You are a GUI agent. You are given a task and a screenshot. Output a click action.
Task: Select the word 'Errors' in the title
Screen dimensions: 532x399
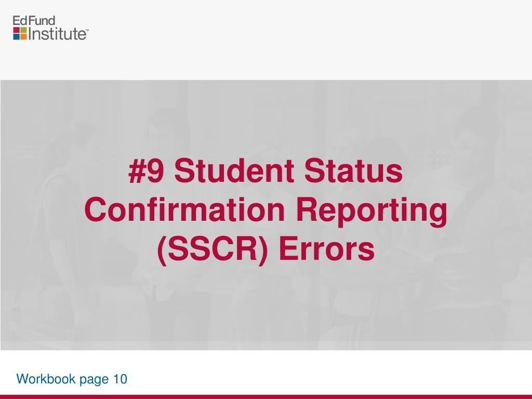(x=327, y=249)
